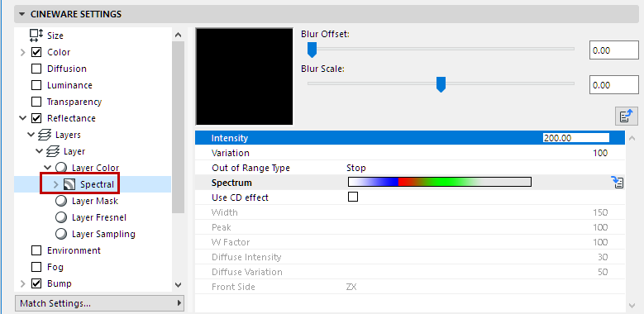Click the Layer Sampling sphere icon

61,234
